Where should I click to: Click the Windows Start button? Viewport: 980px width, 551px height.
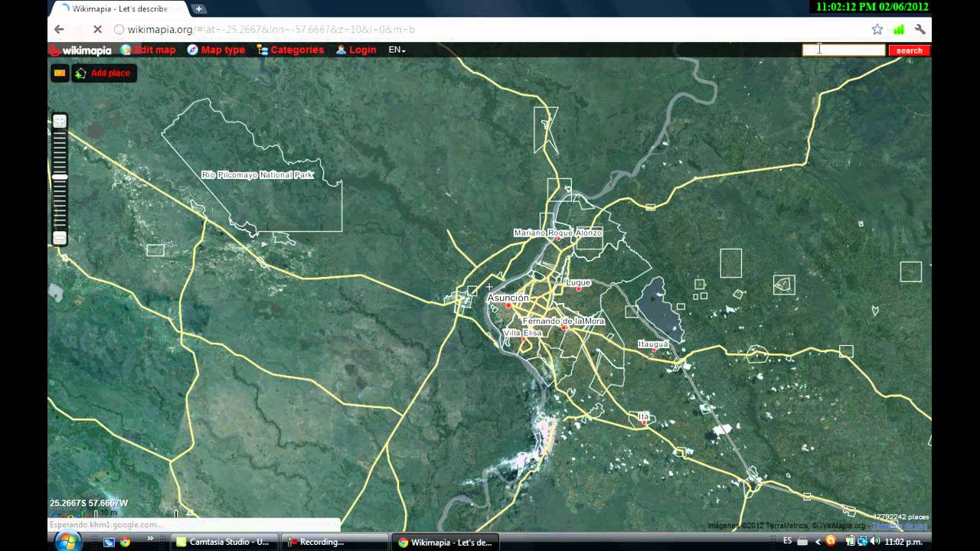point(67,541)
